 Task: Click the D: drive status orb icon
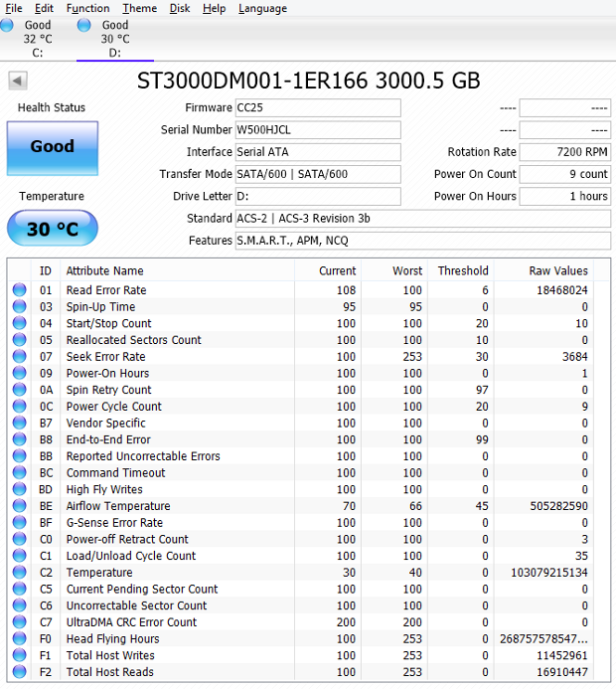(x=84, y=25)
